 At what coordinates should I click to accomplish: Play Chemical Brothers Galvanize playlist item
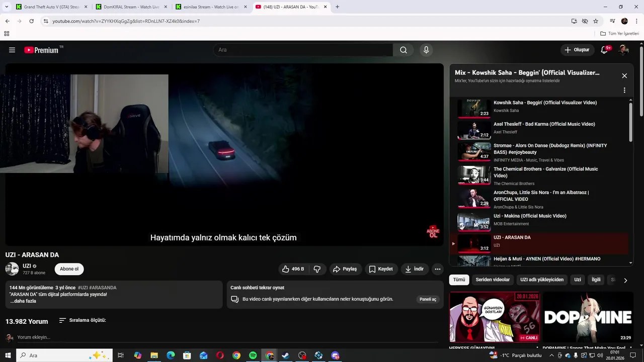pos(542,175)
